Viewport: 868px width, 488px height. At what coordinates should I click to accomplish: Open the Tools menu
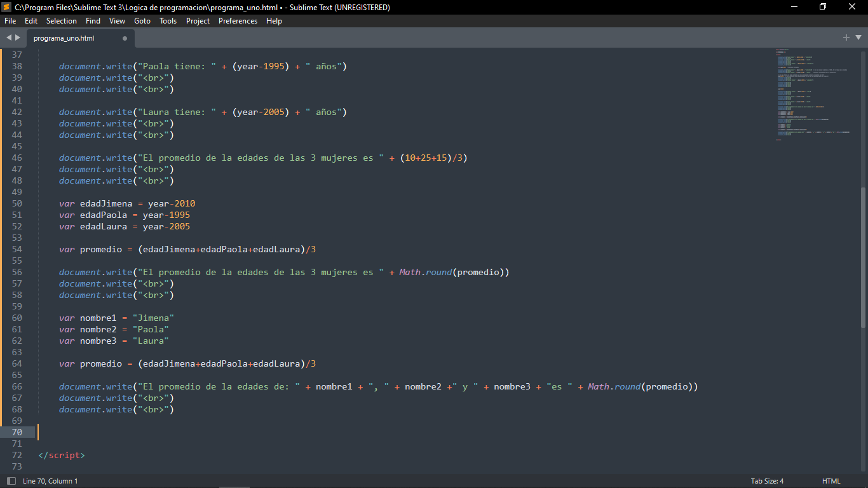[168, 21]
